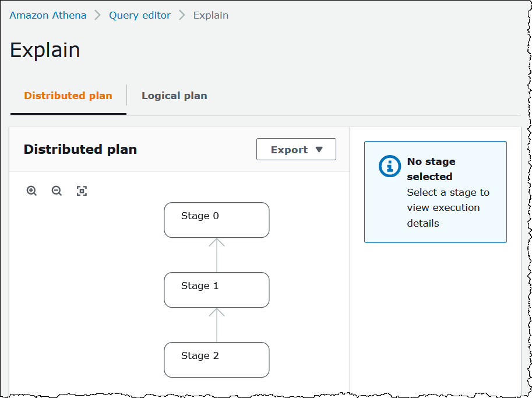Navigate to Amazon Athena breadcrumb link
This screenshot has width=532, height=398.
click(48, 15)
